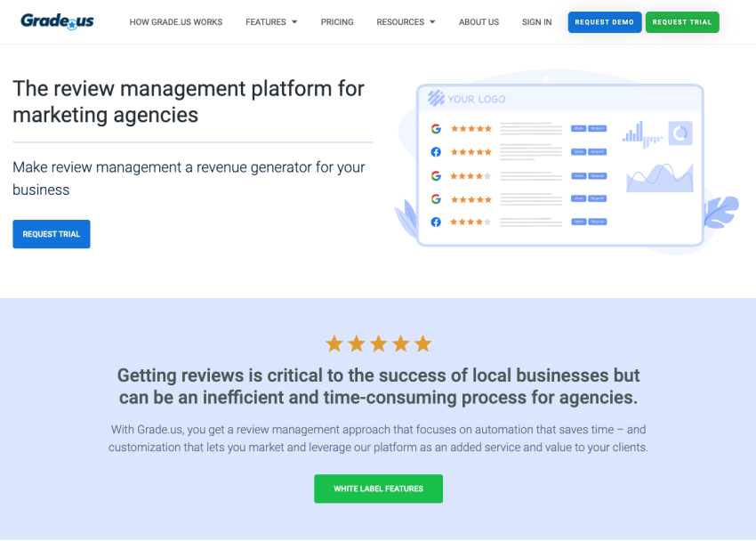
Task: Visit the About Us page
Action: coord(479,22)
